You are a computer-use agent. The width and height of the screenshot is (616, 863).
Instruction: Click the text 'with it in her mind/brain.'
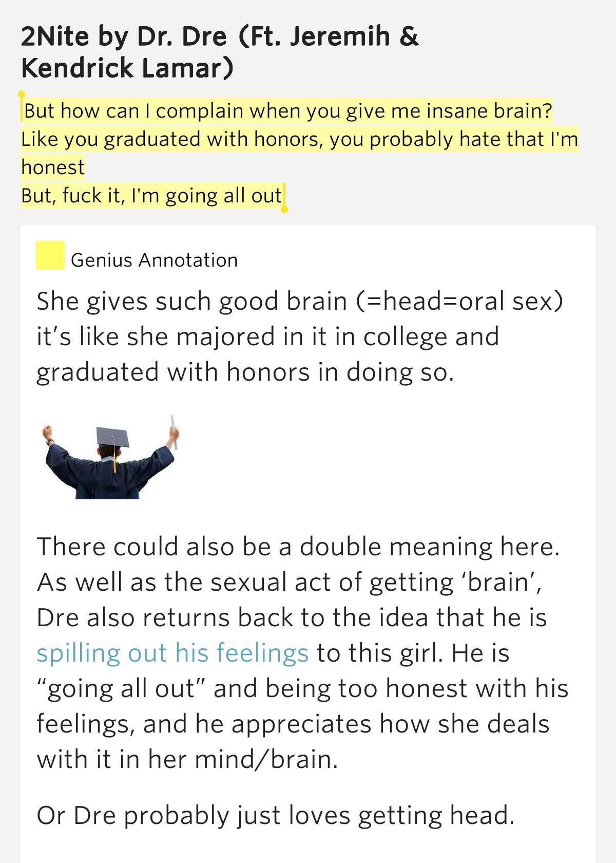point(187,759)
